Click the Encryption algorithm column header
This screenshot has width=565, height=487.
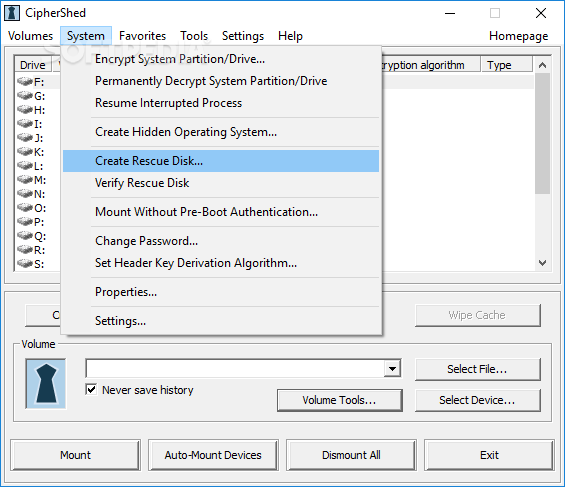pos(431,65)
